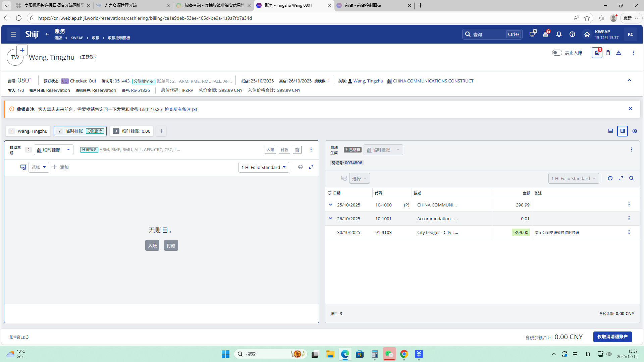Switch to column layout view icon

623,131
